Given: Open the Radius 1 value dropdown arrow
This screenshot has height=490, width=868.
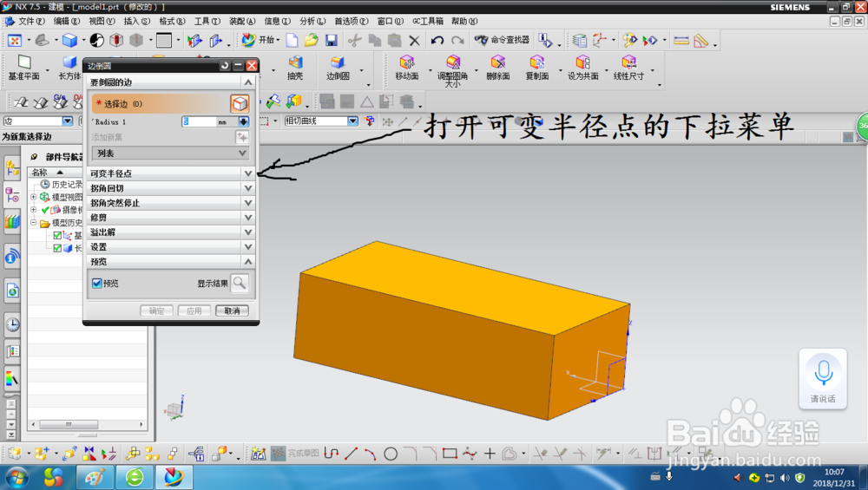Looking at the screenshot, I should [244, 121].
